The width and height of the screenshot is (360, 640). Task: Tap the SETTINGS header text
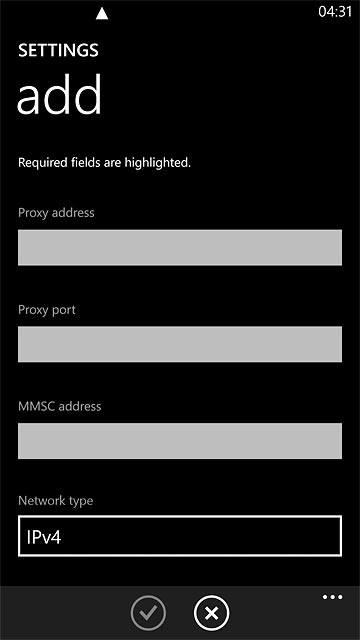pyautogui.click(x=58, y=50)
